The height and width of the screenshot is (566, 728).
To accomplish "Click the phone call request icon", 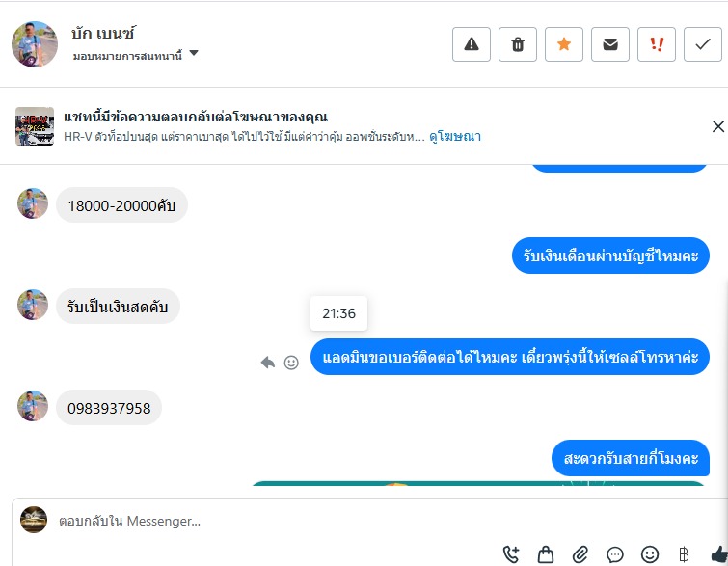I will click(x=512, y=553).
